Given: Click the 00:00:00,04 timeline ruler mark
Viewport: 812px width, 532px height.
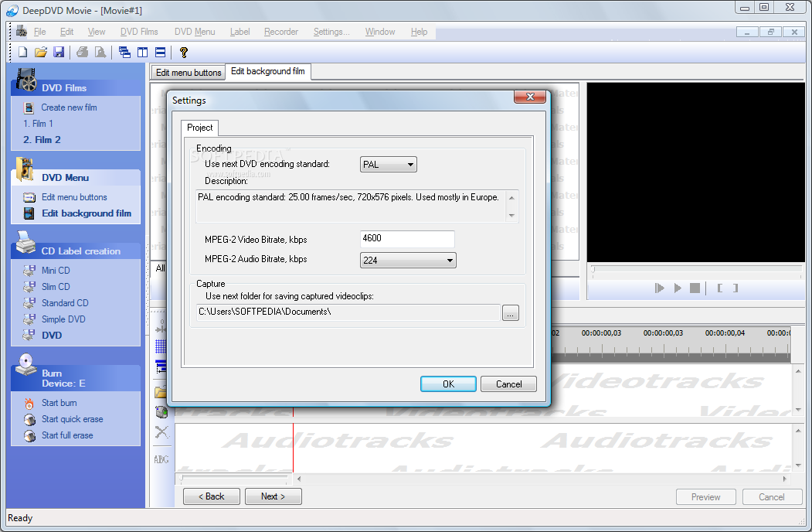Looking at the screenshot, I should click(725, 333).
